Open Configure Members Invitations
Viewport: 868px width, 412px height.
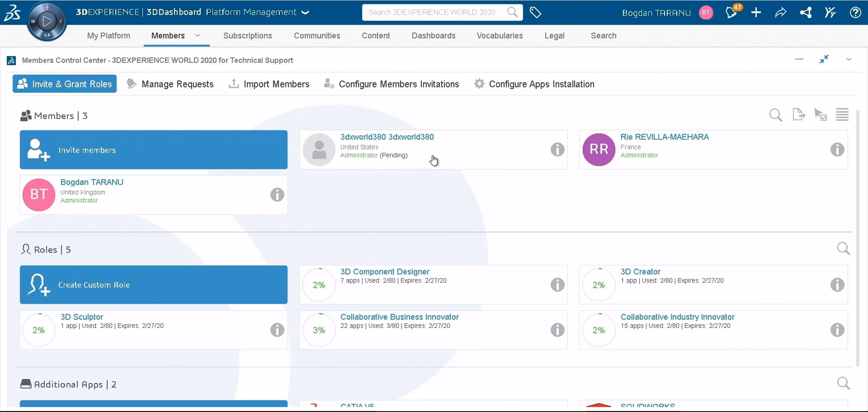(391, 84)
